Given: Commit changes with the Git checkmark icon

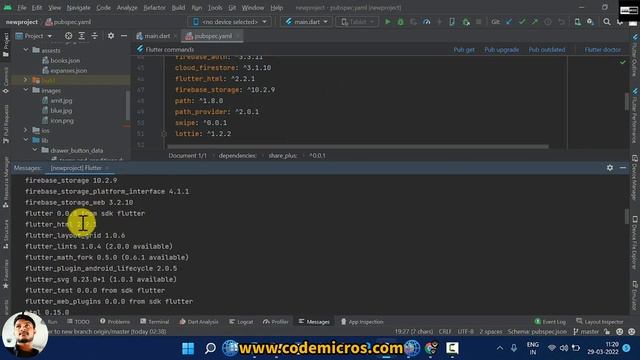Looking at the screenshot, I should pos(522,22).
